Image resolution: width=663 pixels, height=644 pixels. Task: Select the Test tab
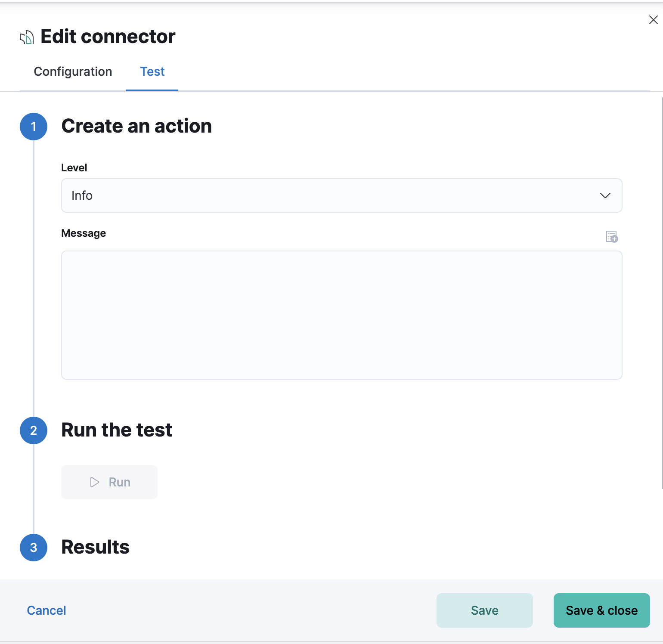coord(152,71)
